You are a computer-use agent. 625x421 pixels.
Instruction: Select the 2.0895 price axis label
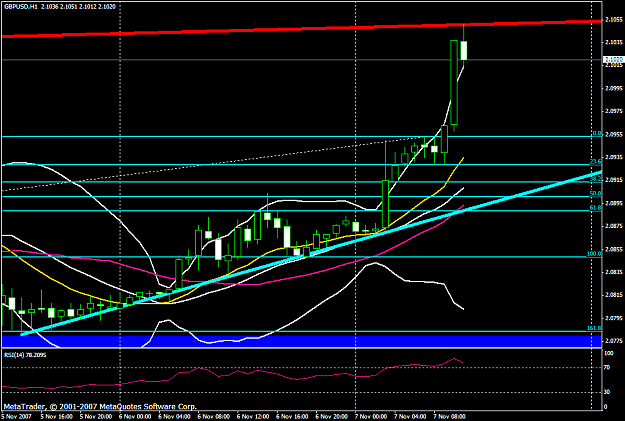613,203
